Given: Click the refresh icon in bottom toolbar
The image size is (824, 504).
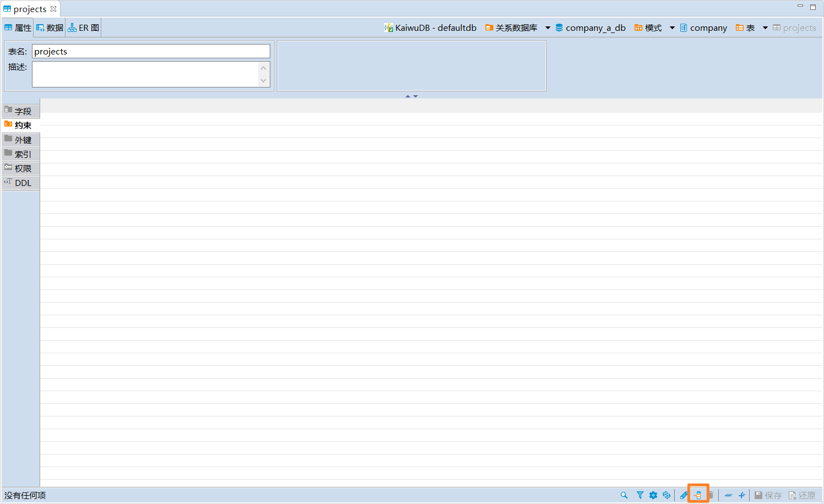Looking at the screenshot, I should (667, 495).
